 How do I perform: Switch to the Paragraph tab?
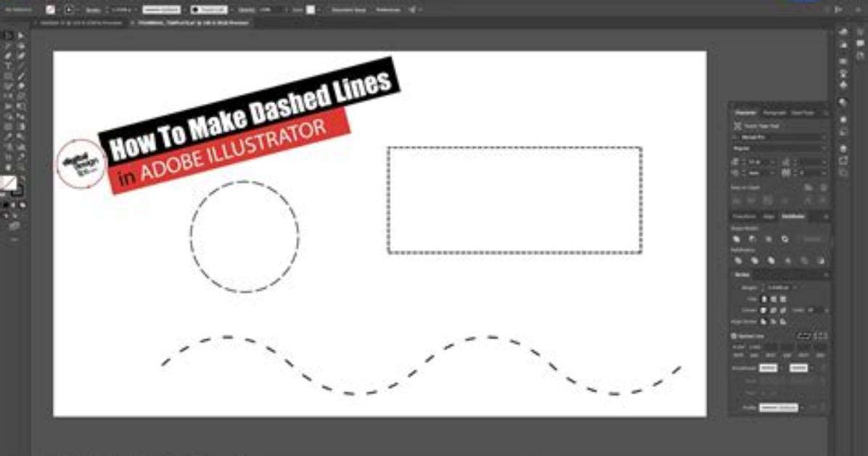[774, 113]
